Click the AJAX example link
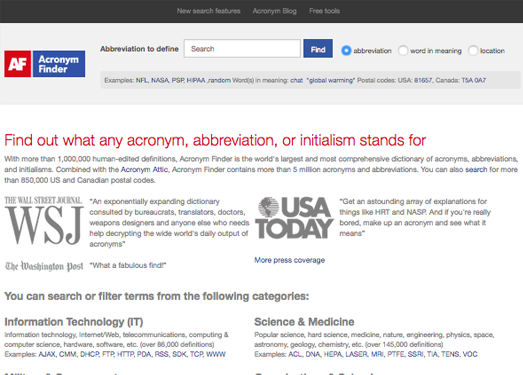This screenshot has height=375, width=523. [47, 354]
